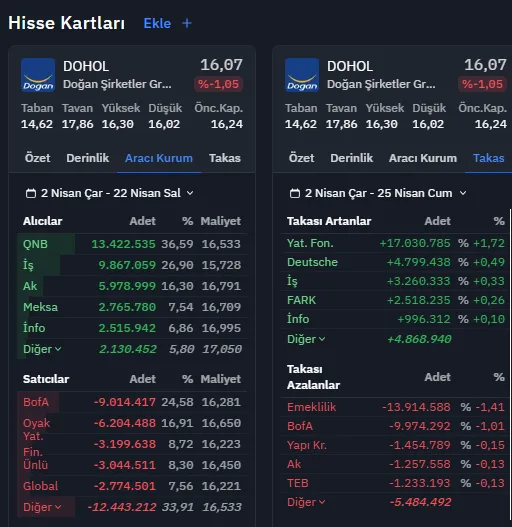Viewport: 512px width, 527px height.
Task: Switch to Özet tab in right card
Action: [x=301, y=158]
